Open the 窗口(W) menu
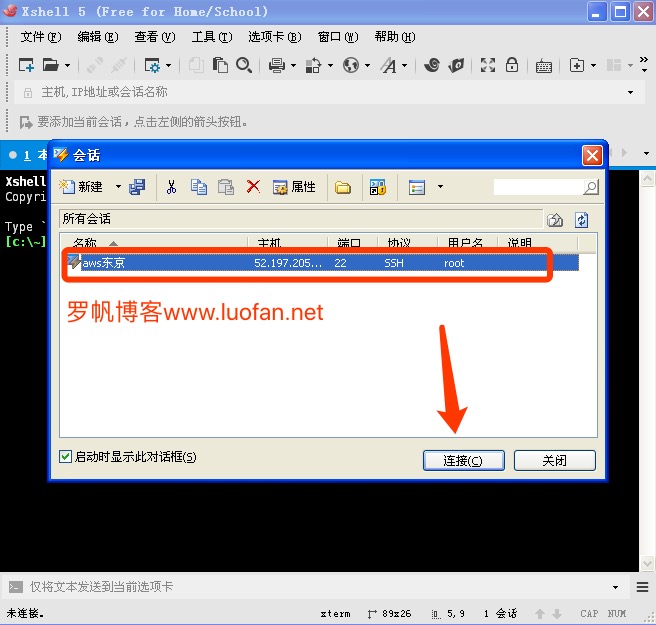656x625 pixels. click(x=338, y=37)
